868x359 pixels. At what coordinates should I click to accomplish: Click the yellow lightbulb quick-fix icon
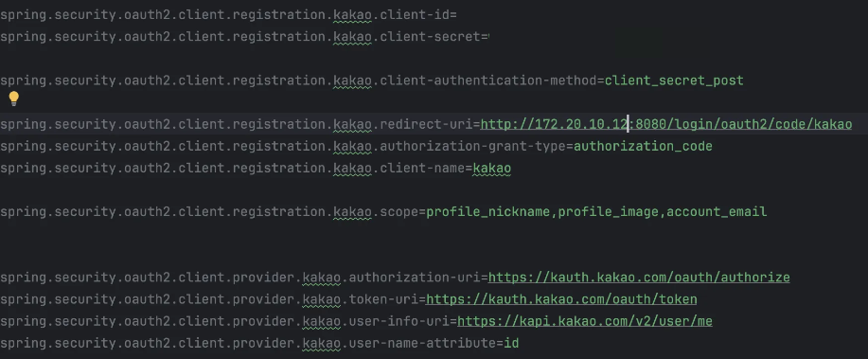tap(14, 99)
